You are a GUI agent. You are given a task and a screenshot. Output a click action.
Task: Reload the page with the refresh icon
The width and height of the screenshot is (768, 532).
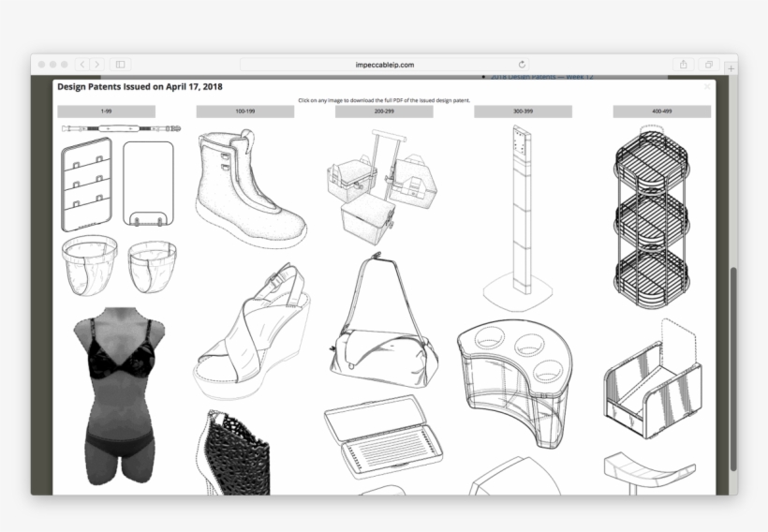(522, 65)
